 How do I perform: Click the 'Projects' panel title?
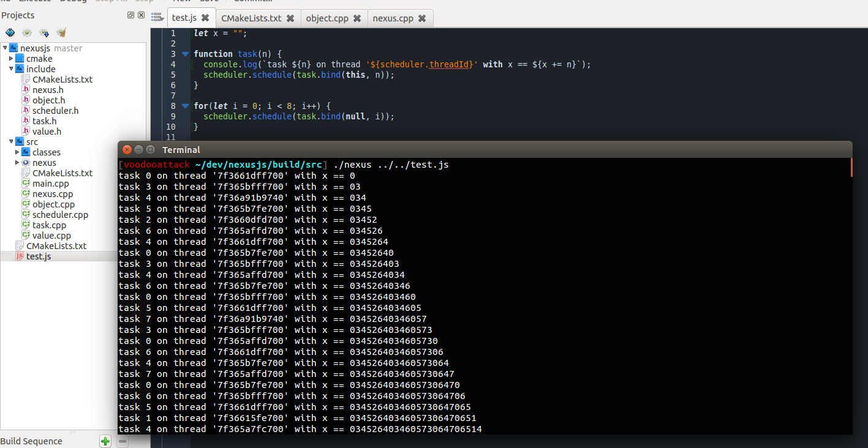click(18, 15)
